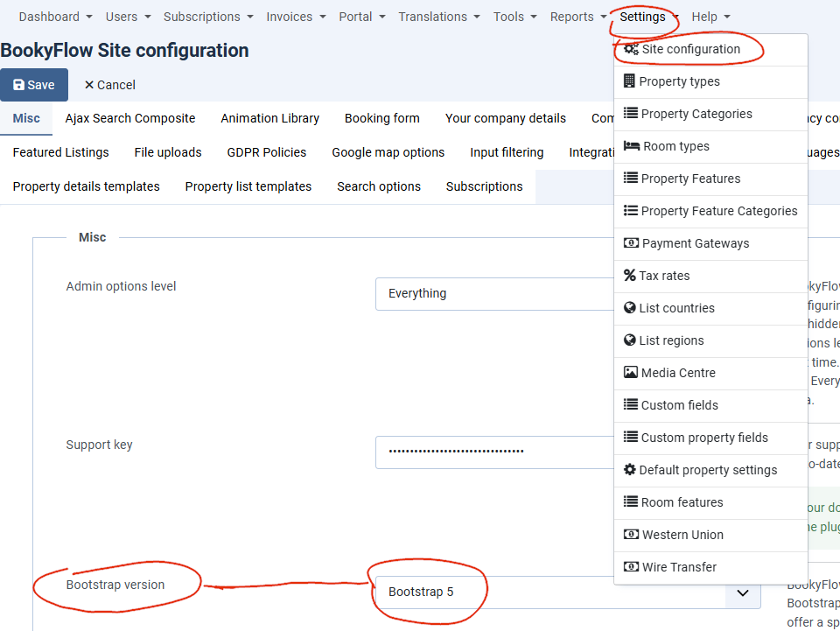Switch to Animation Library tab

pos(269,118)
